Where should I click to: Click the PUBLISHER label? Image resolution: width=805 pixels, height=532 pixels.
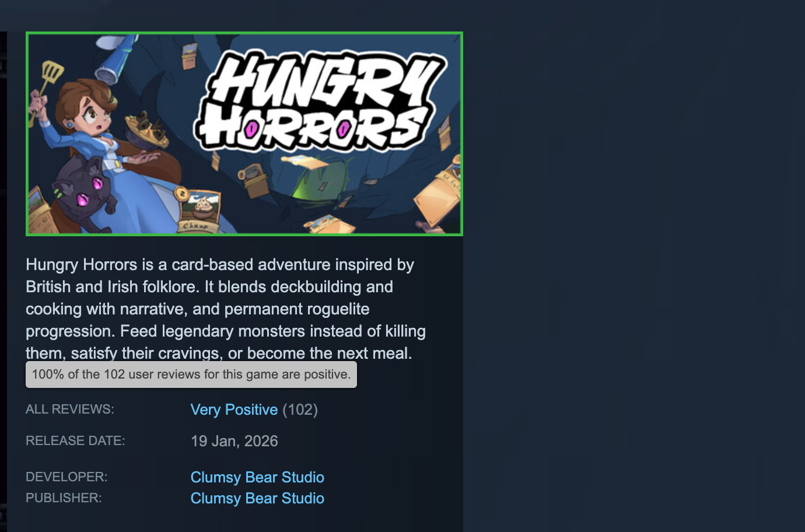[x=64, y=498]
